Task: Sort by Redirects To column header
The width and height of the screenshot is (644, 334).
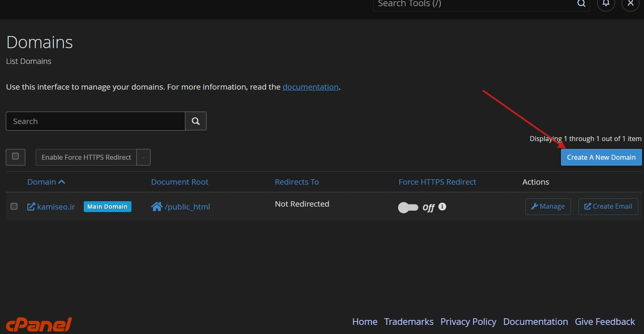Action: pos(297,182)
